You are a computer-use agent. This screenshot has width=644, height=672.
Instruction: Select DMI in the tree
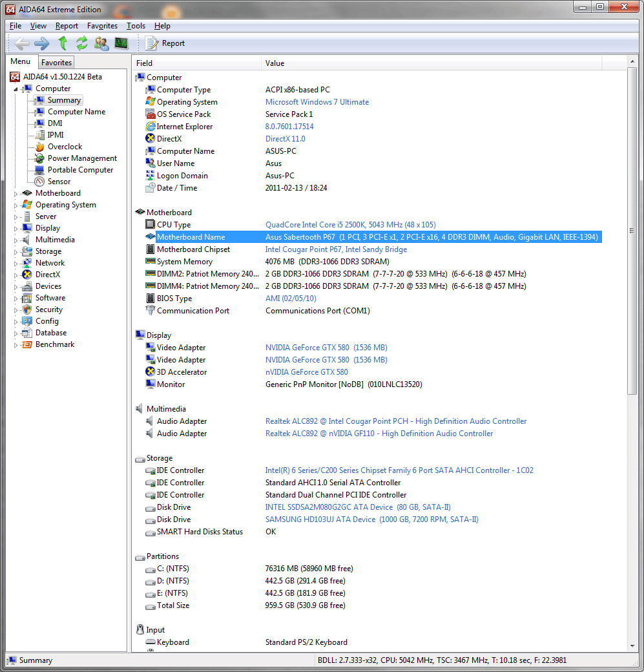[x=55, y=123]
